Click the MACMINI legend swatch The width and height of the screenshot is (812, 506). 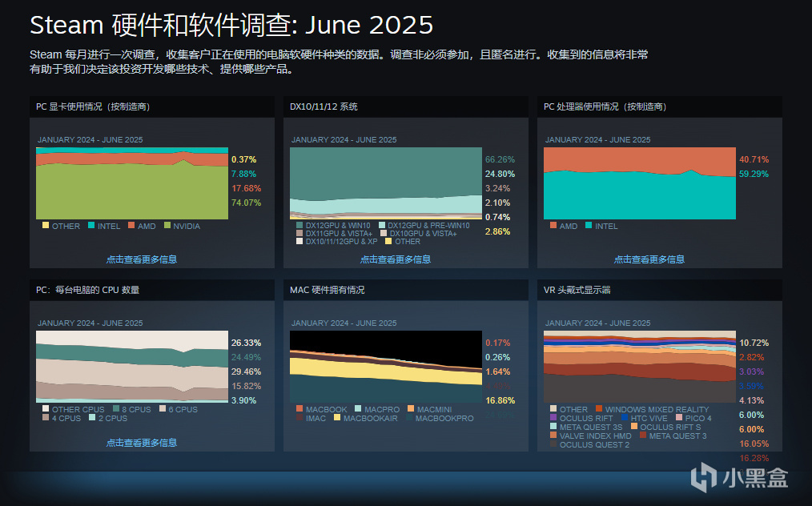[x=411, y=408]
